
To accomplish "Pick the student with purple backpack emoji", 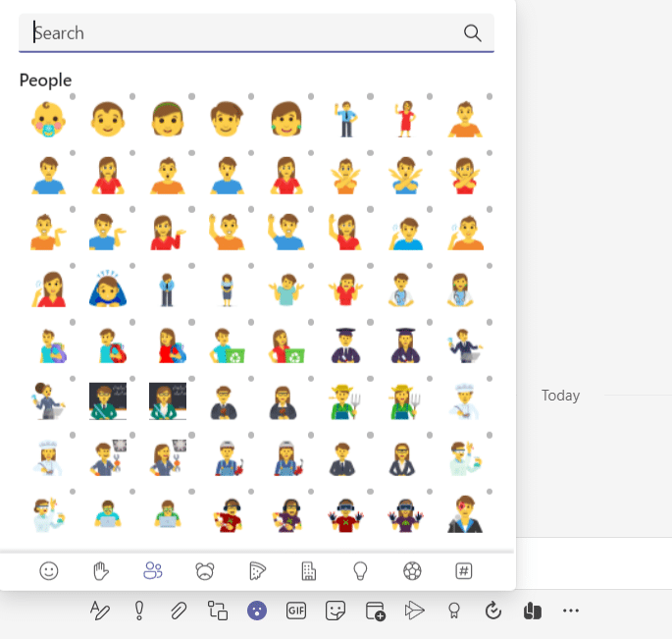I will (53, 346).
